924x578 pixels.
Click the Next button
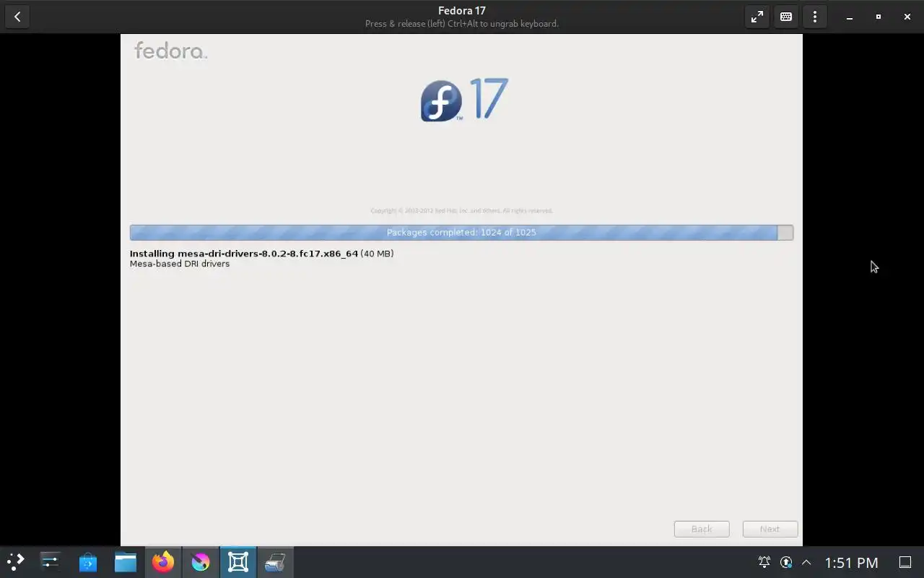click(770, 529)
